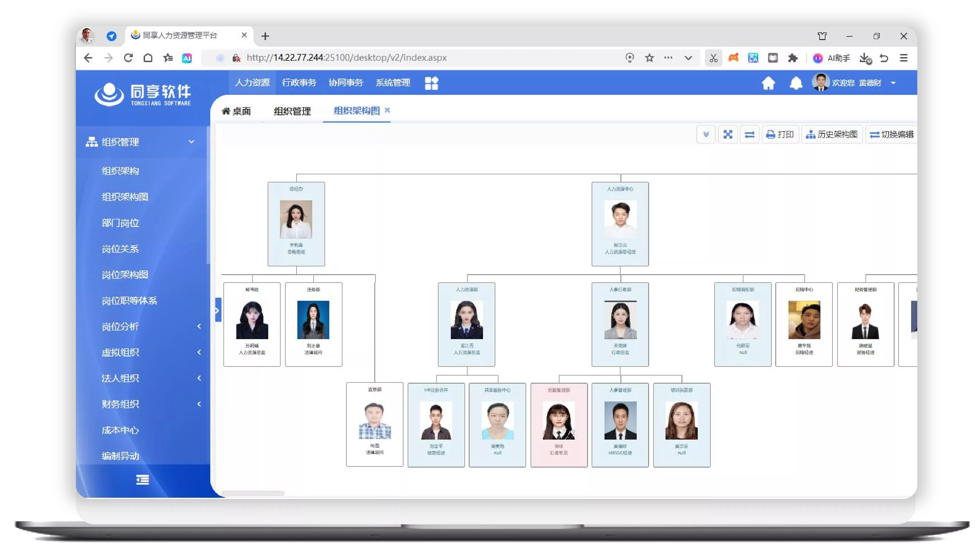Select the 监察部 department card
980x547 pixels.
click(x=375, y=425)
